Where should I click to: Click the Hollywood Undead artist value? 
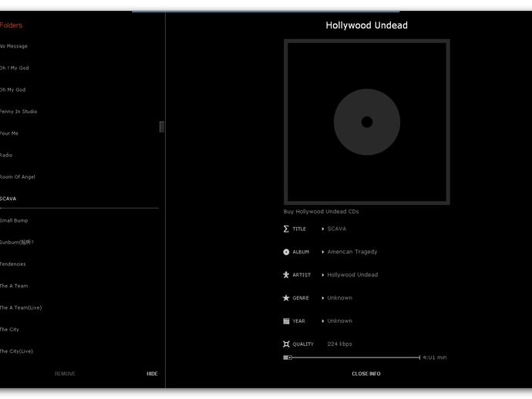coord(352,274)
